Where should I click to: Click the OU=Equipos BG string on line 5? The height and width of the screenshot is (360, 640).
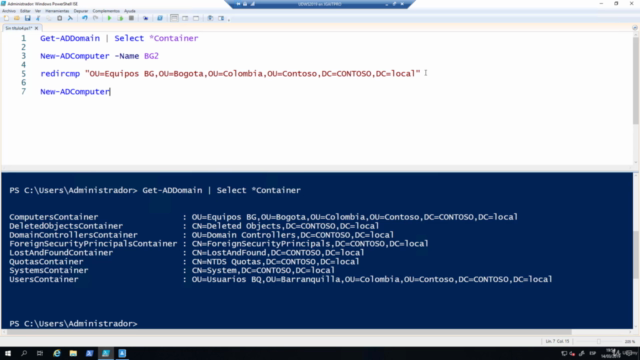click(253, 73)
